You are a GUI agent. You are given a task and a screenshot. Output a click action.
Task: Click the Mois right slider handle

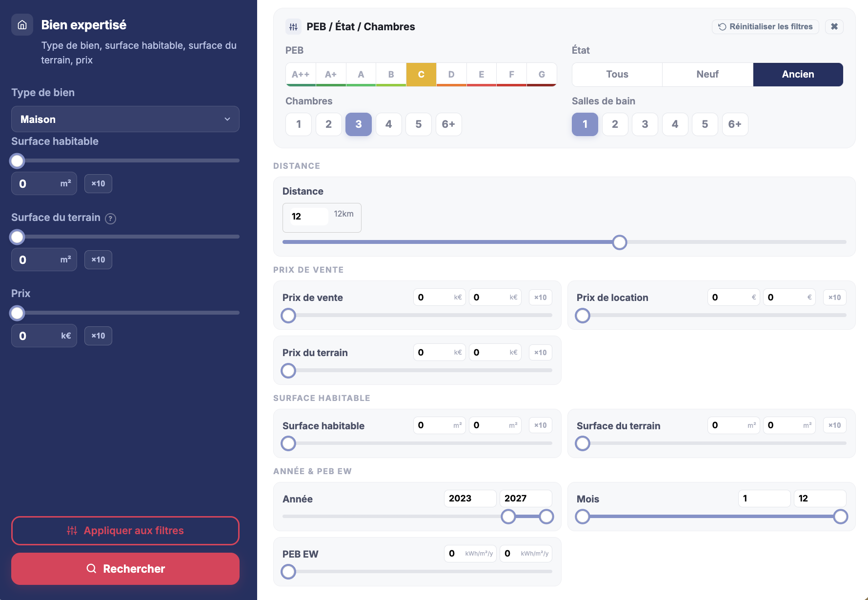(x=841, y=517)
